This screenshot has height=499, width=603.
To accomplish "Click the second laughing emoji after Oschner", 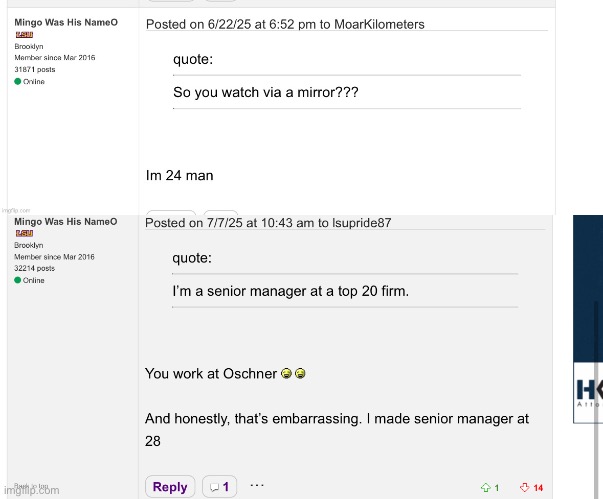I will tap(299, 374).
